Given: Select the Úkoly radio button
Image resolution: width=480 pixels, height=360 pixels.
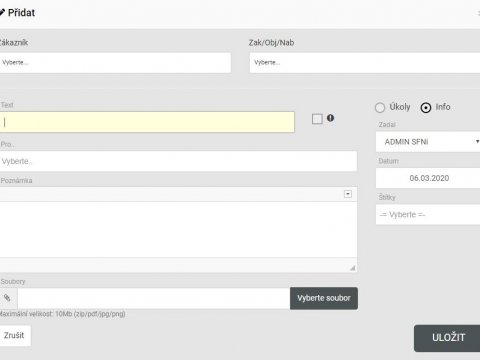Looking at the screenshot, I should [380, 108].
